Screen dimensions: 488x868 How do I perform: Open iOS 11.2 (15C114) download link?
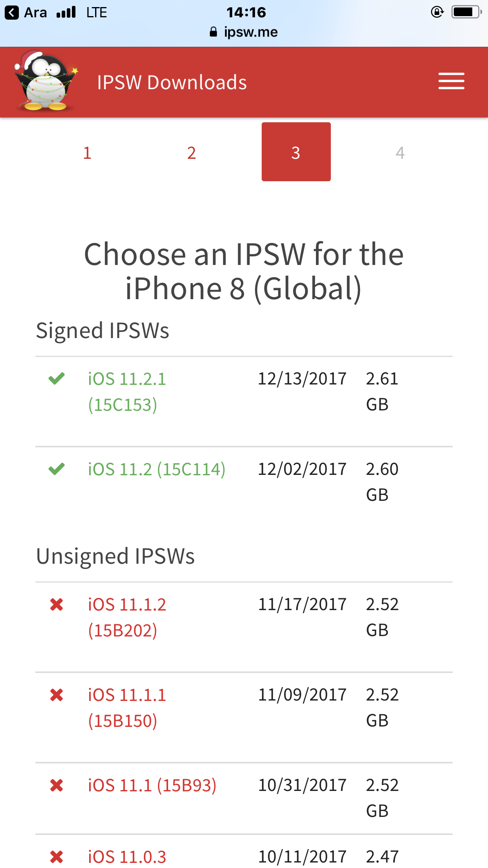pos(156,469)
